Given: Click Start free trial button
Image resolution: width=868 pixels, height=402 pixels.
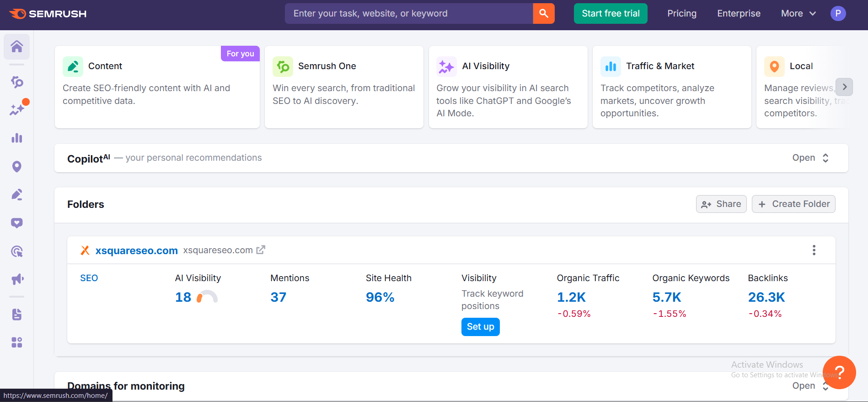Looking at the screenshot, I should tap(611, 13).
